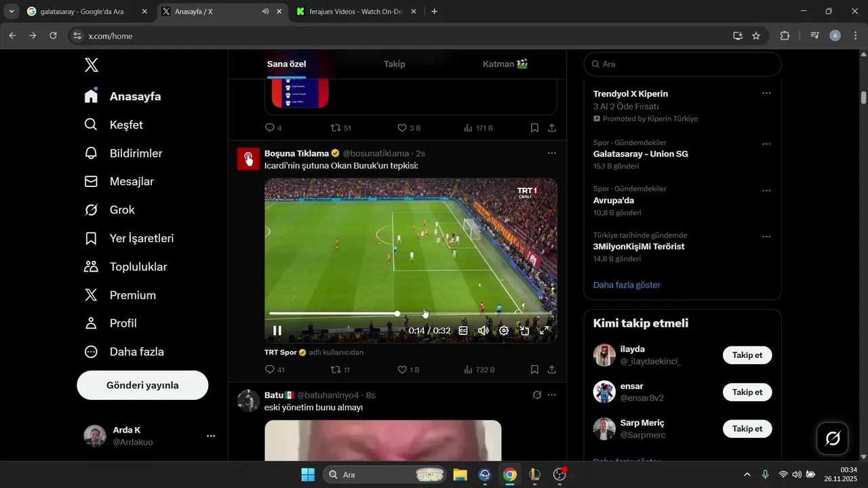The height and width of the screenshot is (488, 868).
Task: Open browser tab search dropdown
Action: [x=12, y=12]
